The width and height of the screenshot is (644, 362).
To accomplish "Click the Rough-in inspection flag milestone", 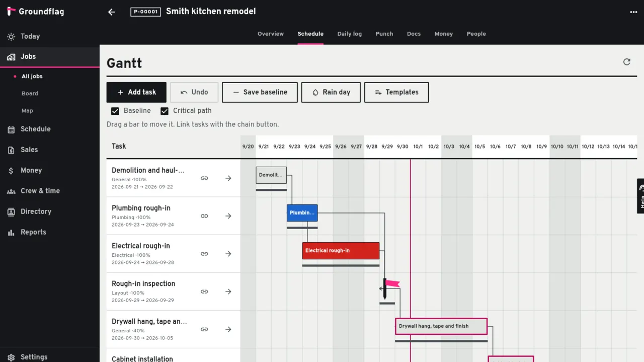I will coord(390,288).
